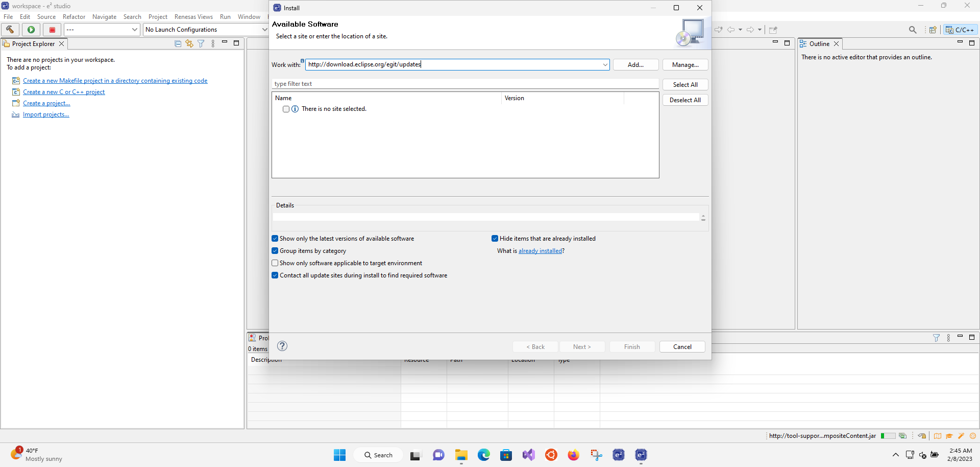Click the green Launch run button
This screenshot has width=980, height=467.
coord(31,30)
